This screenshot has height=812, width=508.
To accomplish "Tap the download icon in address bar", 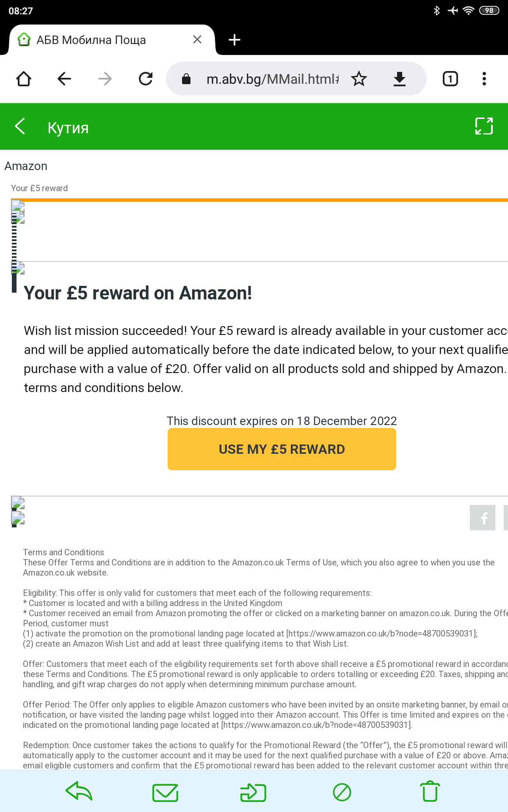I will click(399, 79).
